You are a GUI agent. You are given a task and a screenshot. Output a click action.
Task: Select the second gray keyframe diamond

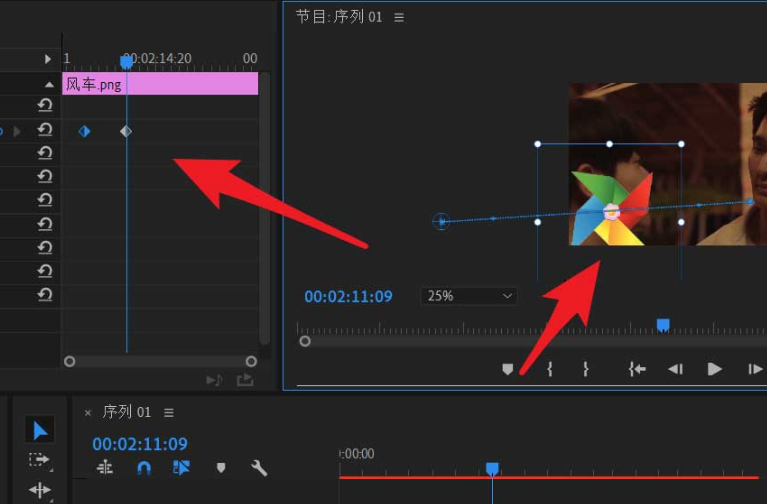(x=126, y=131)
